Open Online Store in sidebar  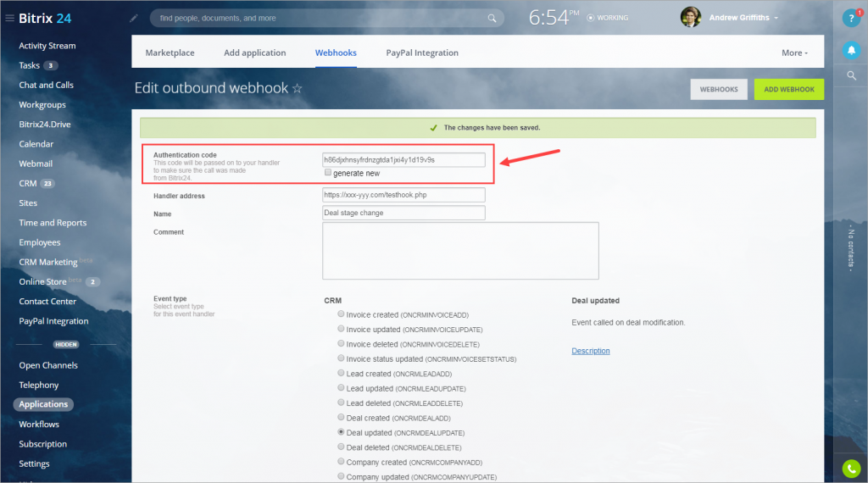click(x=42, y=281)
